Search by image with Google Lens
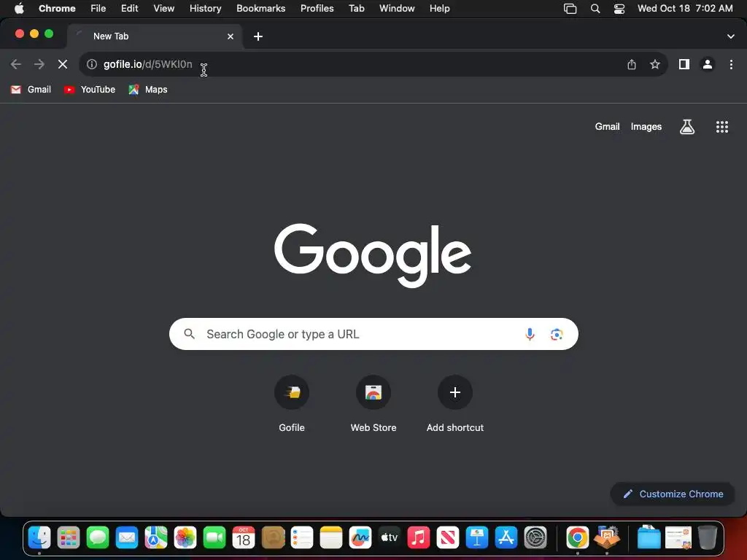The image size is (747, 560). pyautogui.click(x=557, y=334)
